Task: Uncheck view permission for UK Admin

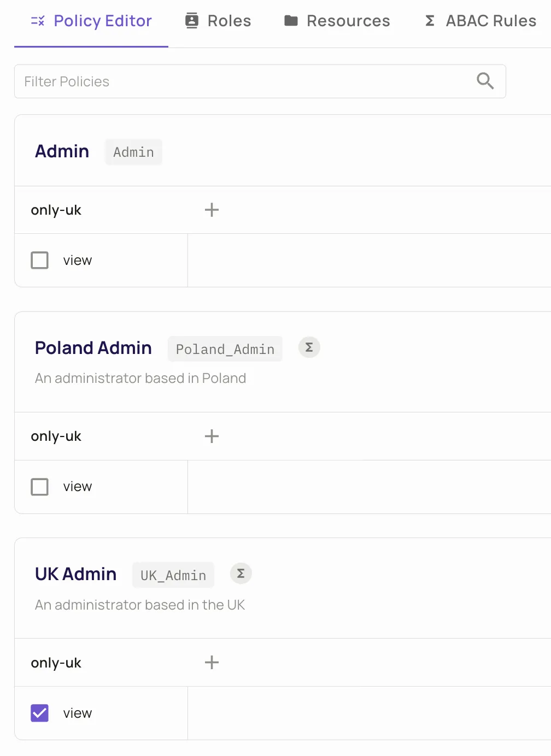Action: click(x=40, y=713)
